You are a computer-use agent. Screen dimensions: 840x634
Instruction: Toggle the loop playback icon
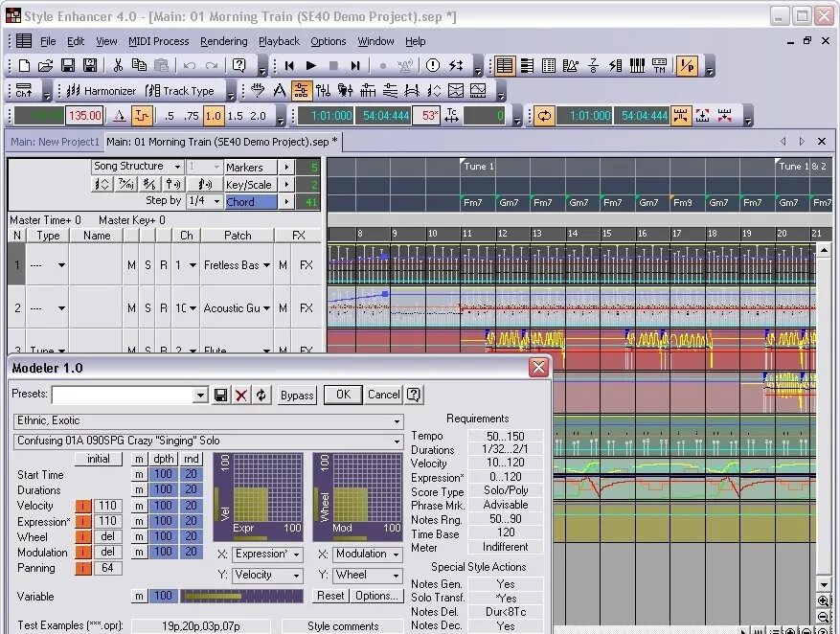pyautogui.click(x=544, y=115)
